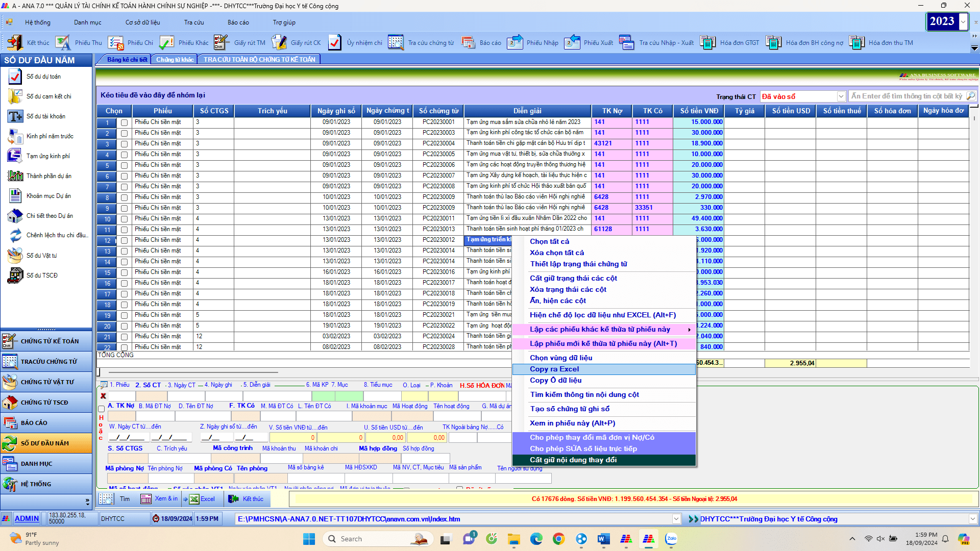Viewport: 980px width, 551px height.
Task: Click the Số dư TSCĐ sidebar icon
Action: pos(15,275)
